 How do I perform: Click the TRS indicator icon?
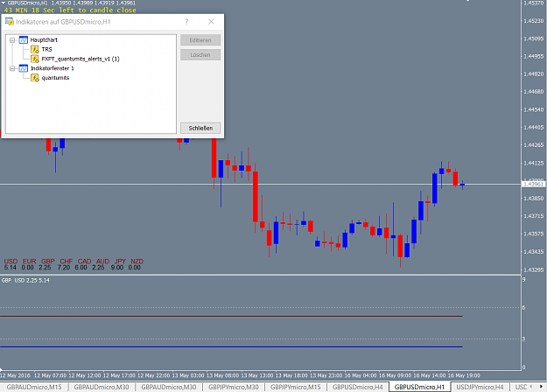(x=35, y=50)
